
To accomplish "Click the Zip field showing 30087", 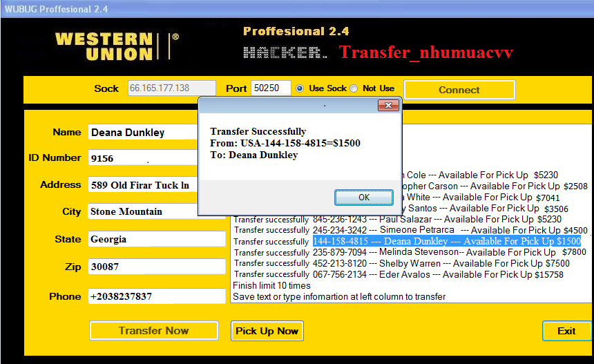I will [157, 267].
